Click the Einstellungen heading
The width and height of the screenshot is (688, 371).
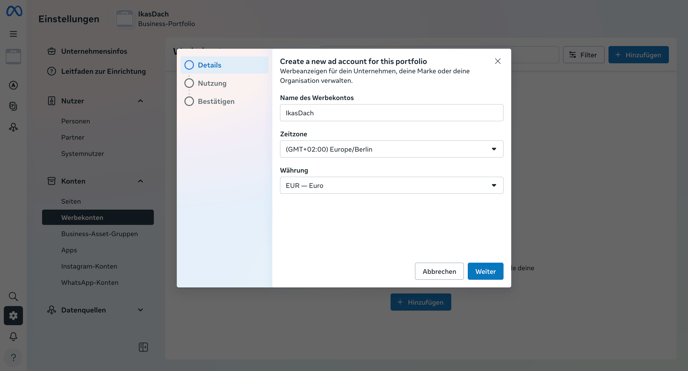coord(69,19)
